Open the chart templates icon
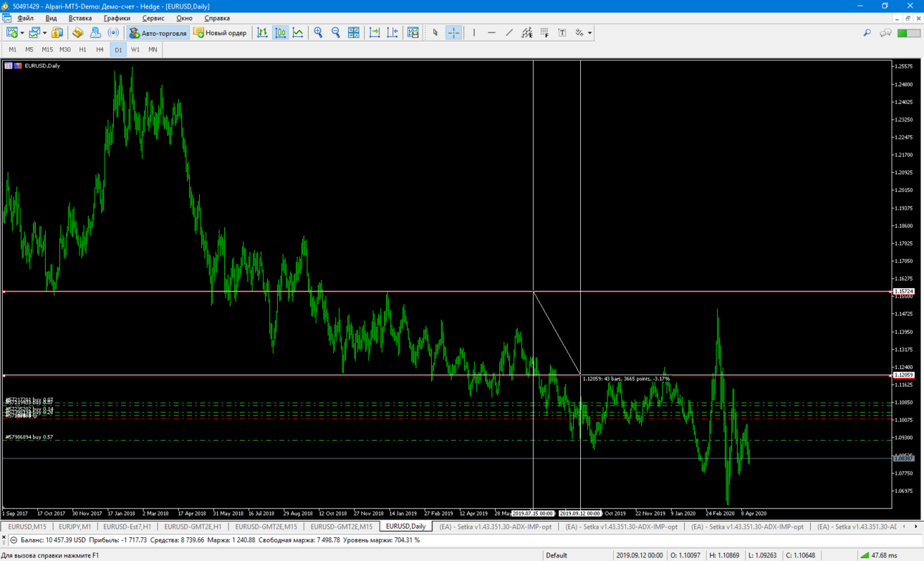The image size is (924, 561). click(x=413, y=33)
